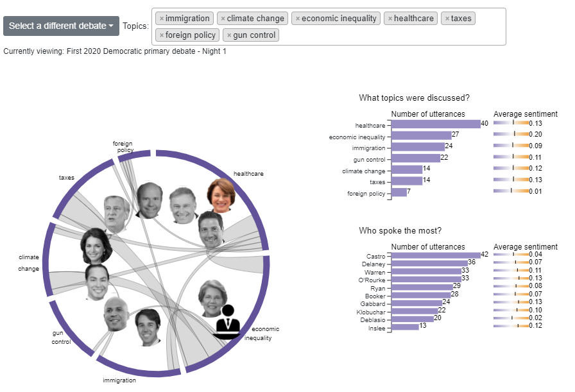
Task: Click the gun control label on the chord diagram
Action: tap(62, 337)
